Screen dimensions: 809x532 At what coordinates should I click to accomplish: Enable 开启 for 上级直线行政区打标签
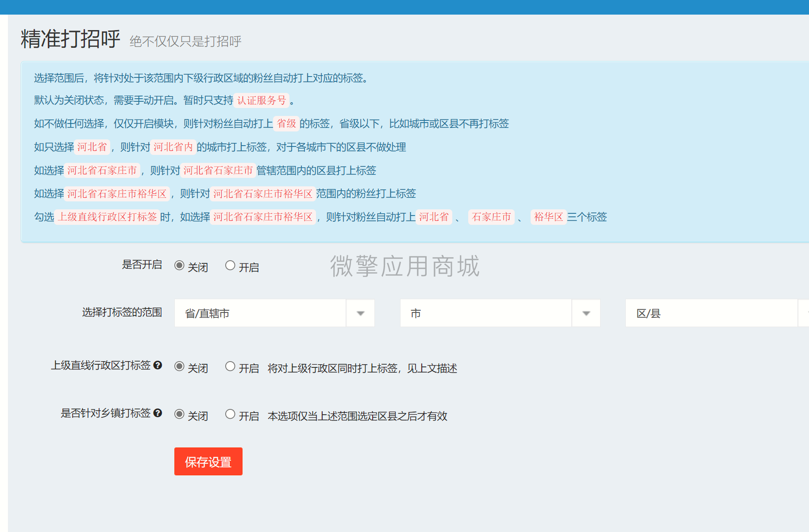click(x=230, y=366)
